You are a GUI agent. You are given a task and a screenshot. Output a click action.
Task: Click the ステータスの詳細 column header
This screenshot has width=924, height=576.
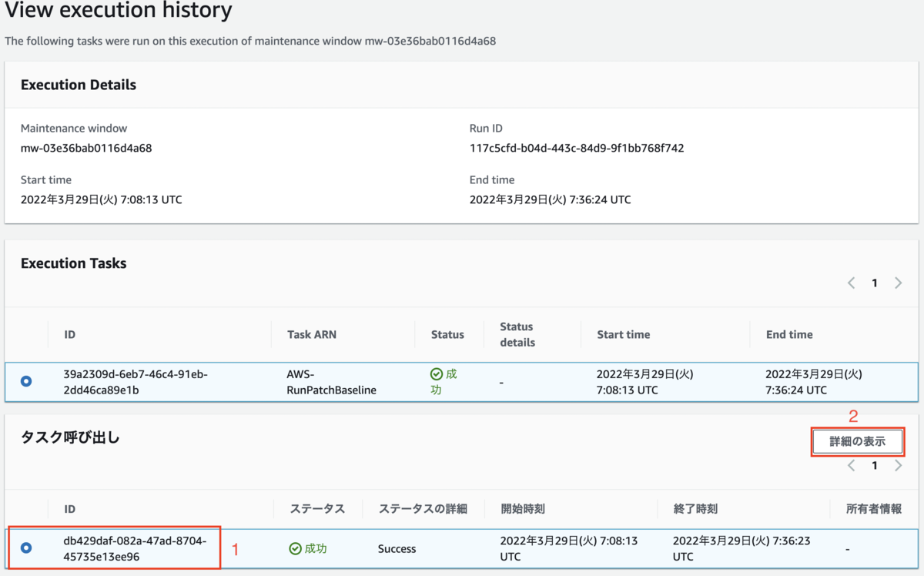[422, 509]
